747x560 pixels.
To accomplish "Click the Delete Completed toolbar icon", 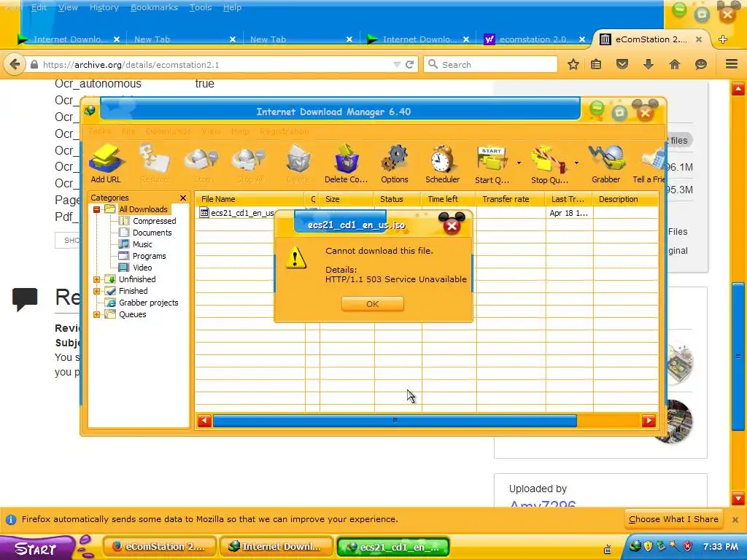I will click(x=347, y=163).
